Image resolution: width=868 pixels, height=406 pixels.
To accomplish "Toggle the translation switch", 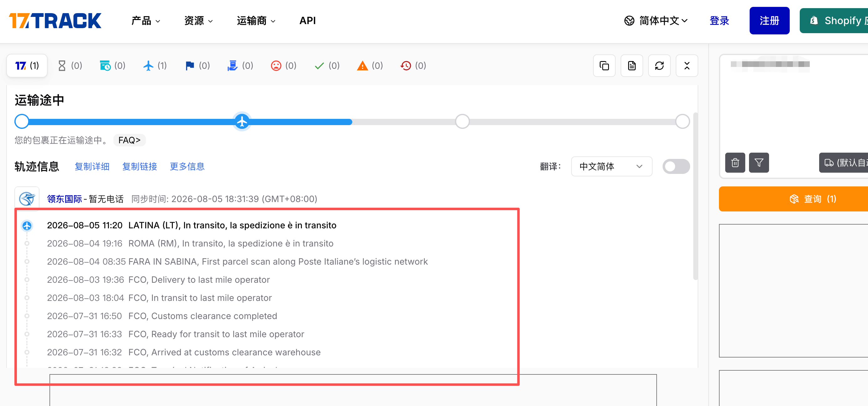I will point(676,166).
